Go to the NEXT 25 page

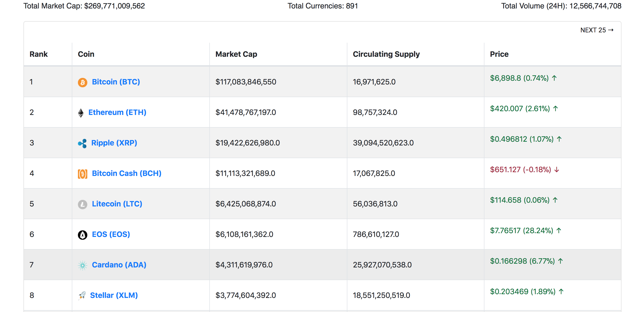[x=597, y=30]
